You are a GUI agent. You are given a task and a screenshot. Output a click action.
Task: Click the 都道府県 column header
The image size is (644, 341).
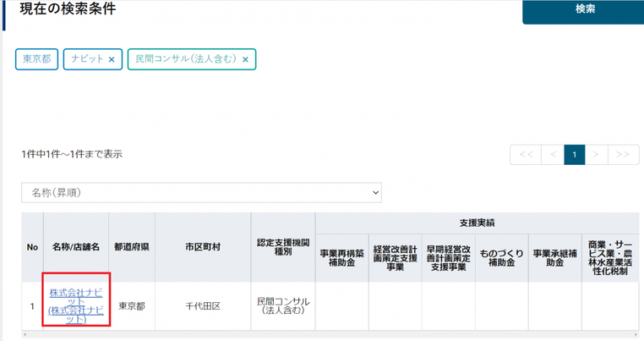[132, 247]
